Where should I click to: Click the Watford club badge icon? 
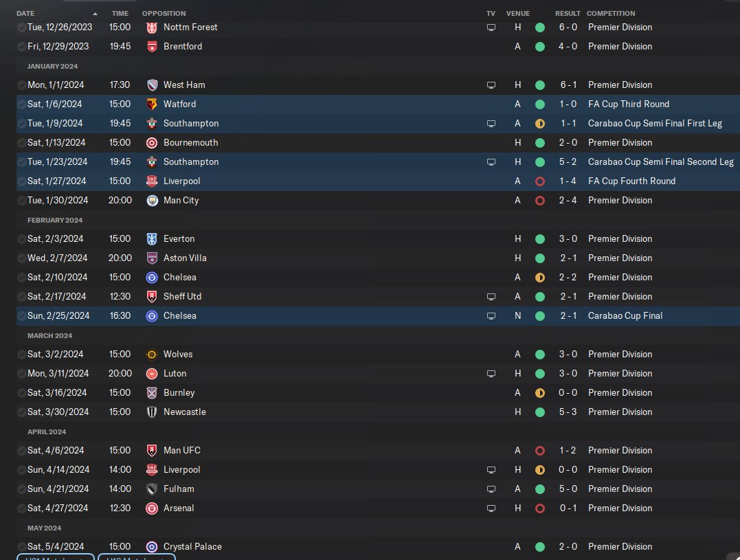(151, 104)
